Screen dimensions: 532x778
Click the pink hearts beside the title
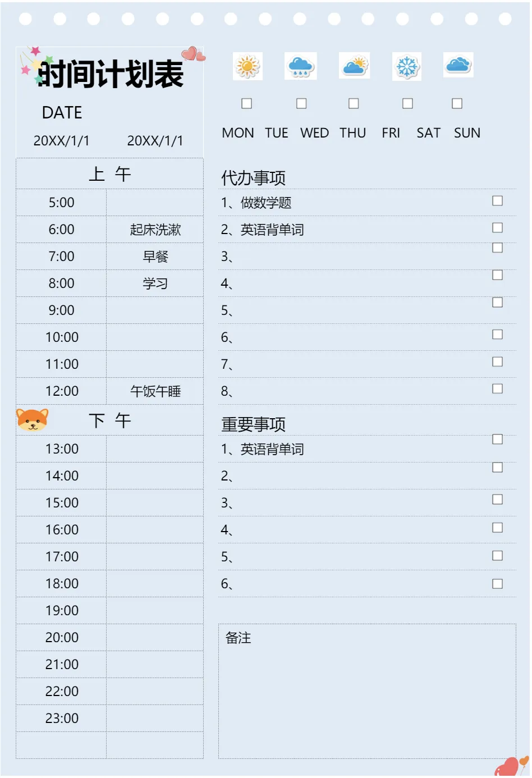pyautogui.click(x=193, y=53)
